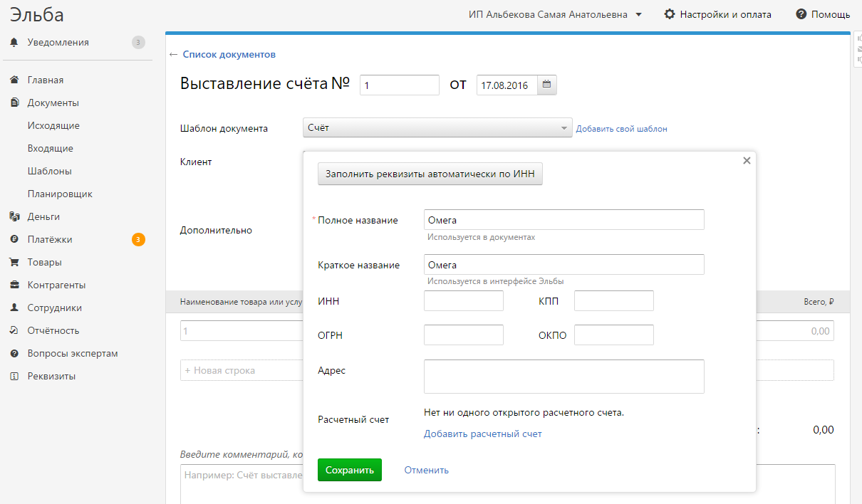
Task: Click Заполнить реквизиты автоматически по ИНН button
Action: pos(430,174)
